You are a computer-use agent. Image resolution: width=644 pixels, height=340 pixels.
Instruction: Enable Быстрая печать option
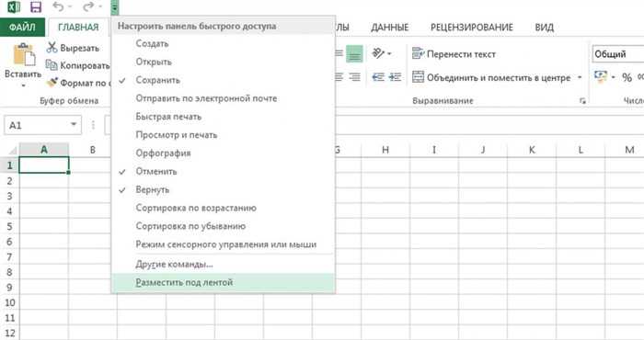[224, 117]
